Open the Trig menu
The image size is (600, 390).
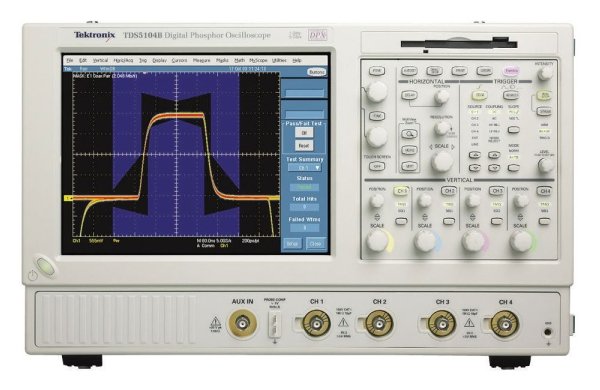(x=143, y=60)
